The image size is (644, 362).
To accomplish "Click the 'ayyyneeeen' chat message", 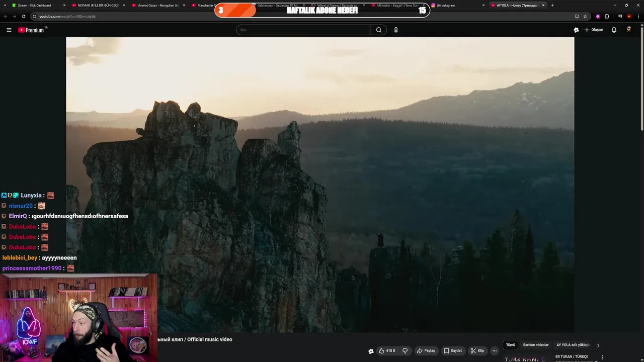I will (x=59, y=258).
